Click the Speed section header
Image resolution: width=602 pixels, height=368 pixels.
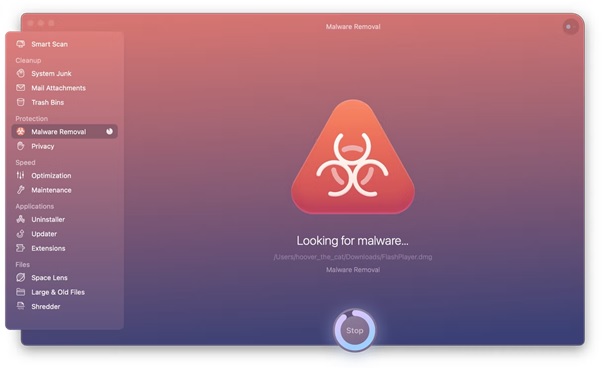click(25, 162)
